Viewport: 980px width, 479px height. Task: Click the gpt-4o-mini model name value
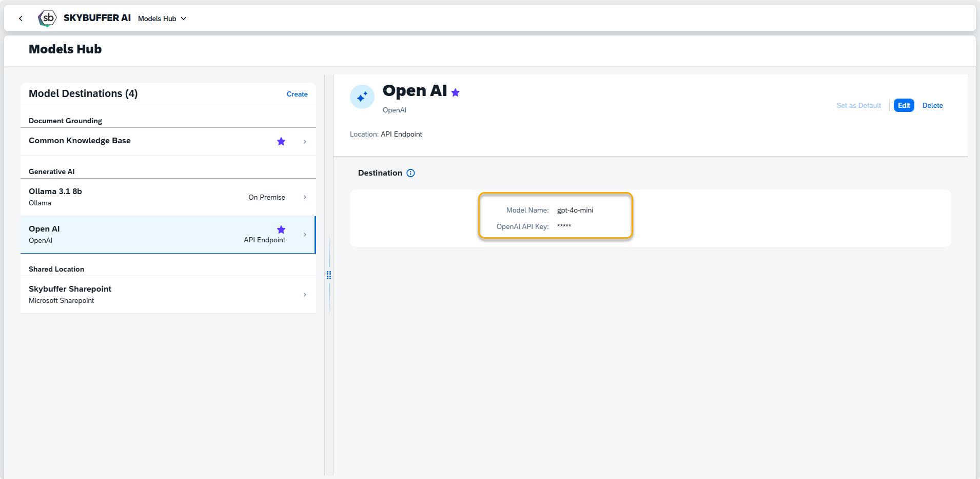pos(575,210)
